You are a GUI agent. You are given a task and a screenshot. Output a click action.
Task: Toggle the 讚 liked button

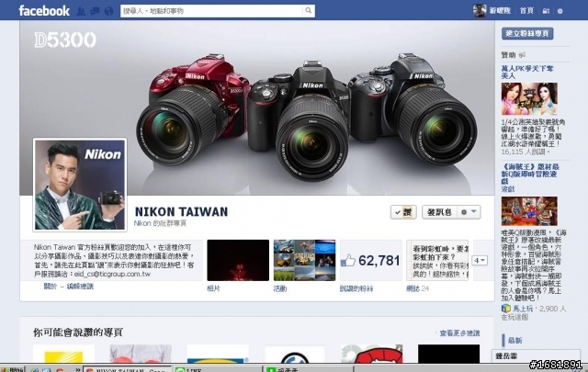tap(403, 212)
